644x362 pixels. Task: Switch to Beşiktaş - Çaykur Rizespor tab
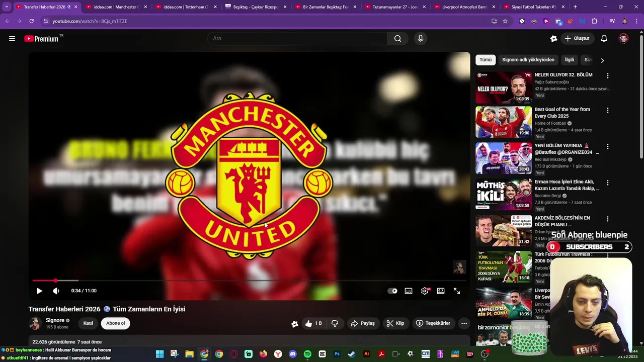[x=255, y=7]
